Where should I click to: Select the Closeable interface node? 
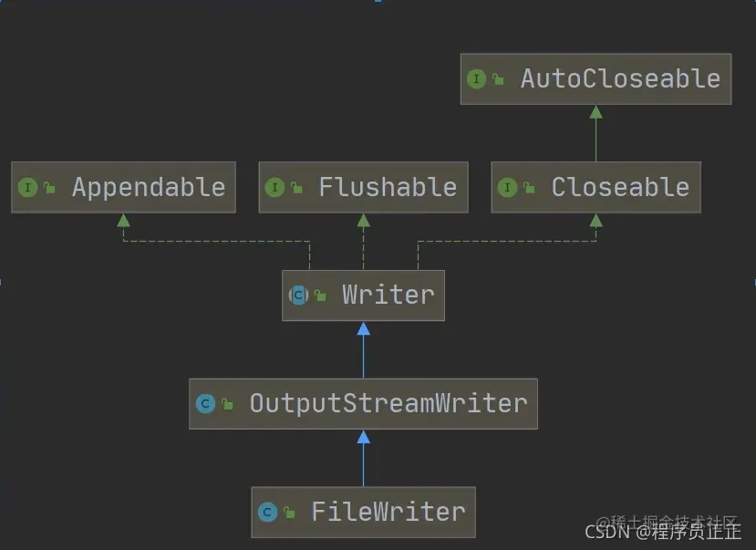[x=595, y=187]
